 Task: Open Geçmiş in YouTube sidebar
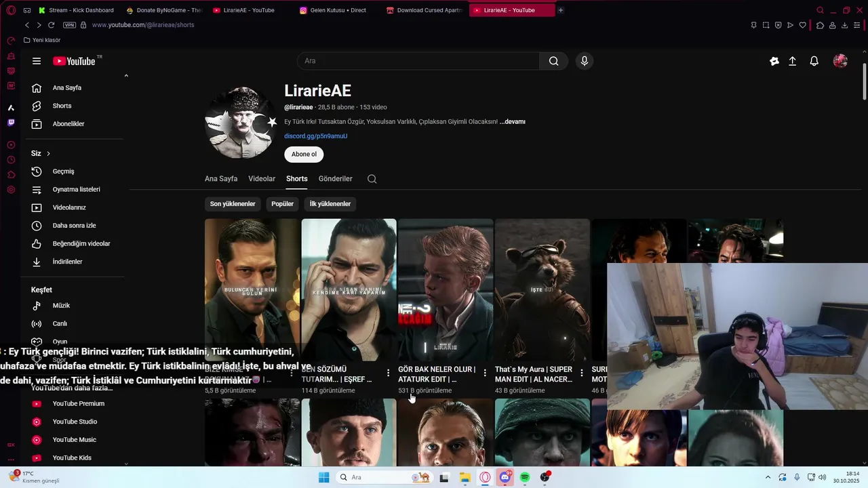(x=73, y=171)
